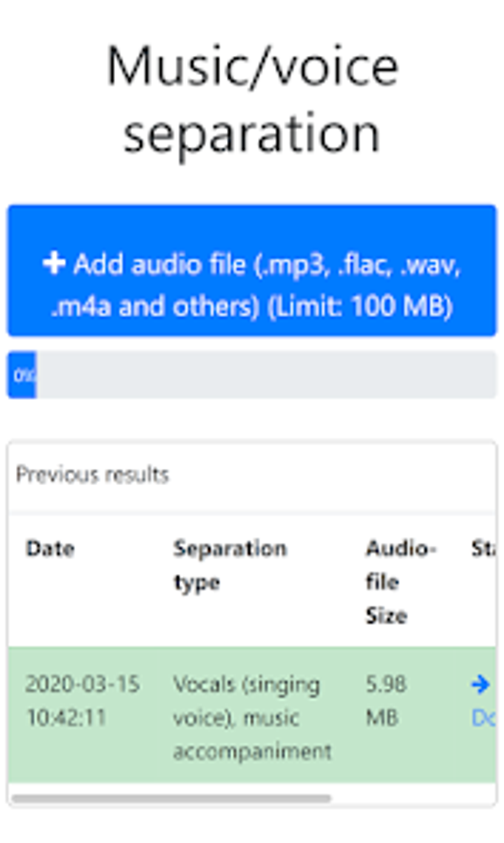The image size is (504, 843).
Task: Select the 5.98 MB file size cell
Action: point(386,701)
